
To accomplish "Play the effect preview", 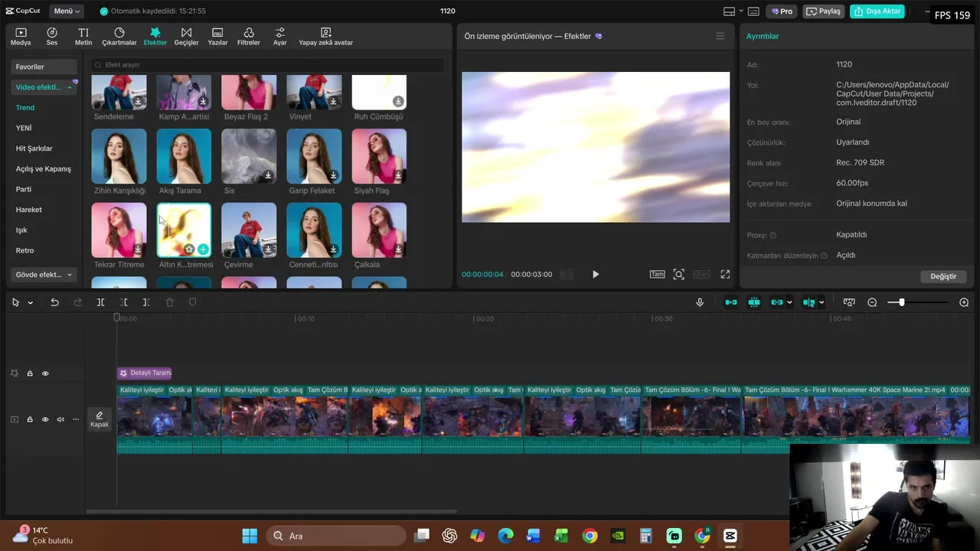I will click(x=596, y=274).
